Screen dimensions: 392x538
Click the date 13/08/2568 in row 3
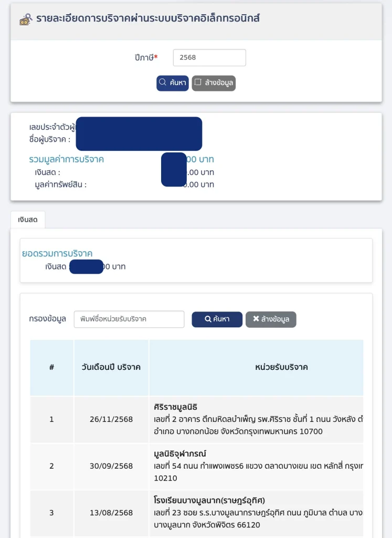point(111,512)
